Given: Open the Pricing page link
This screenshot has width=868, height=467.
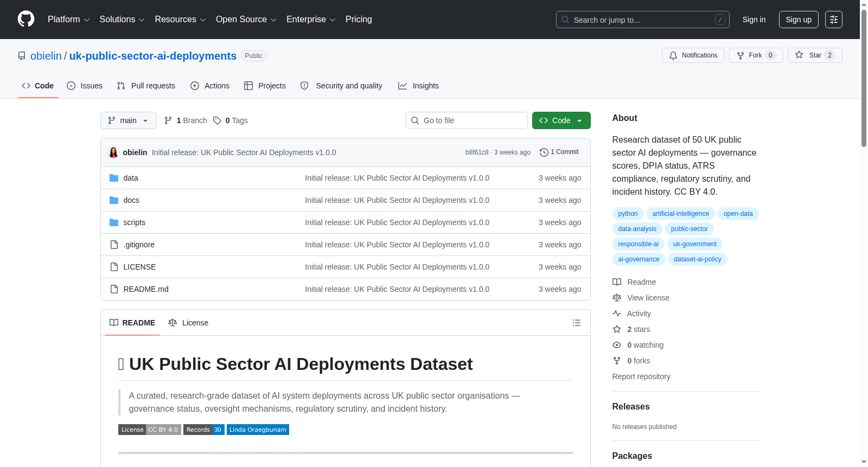Looking at the screenshot, I should click(359, 20).
